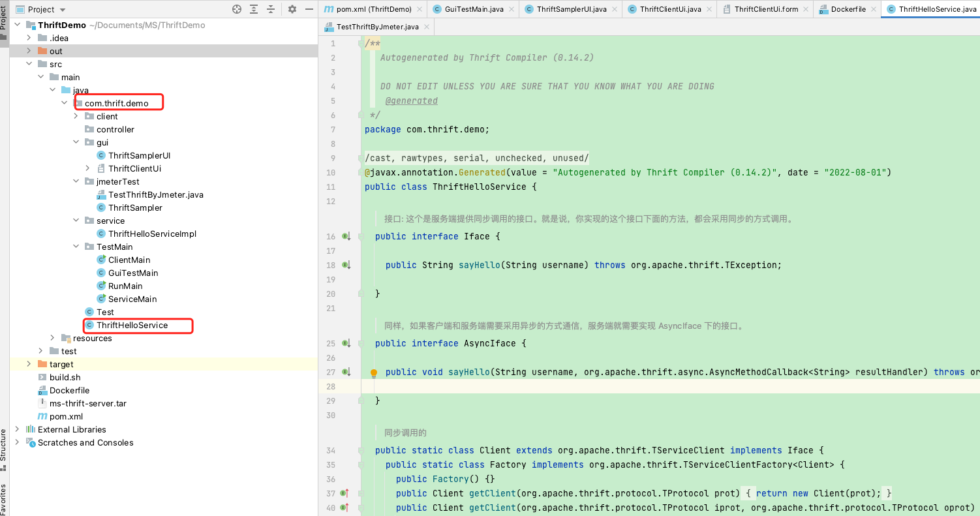Expand the ThriftClientUi form node
The height and width of the screenshot is (516, 980).
tap(87, 168)
